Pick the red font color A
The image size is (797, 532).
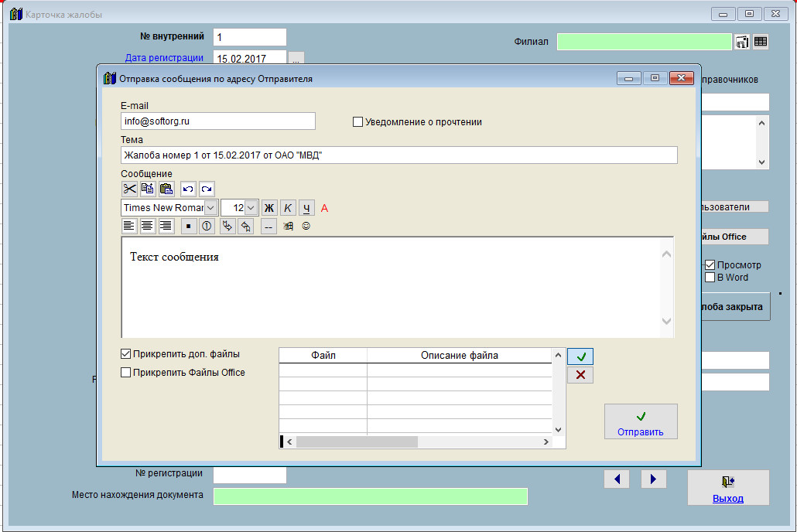[x=325, y=208]
